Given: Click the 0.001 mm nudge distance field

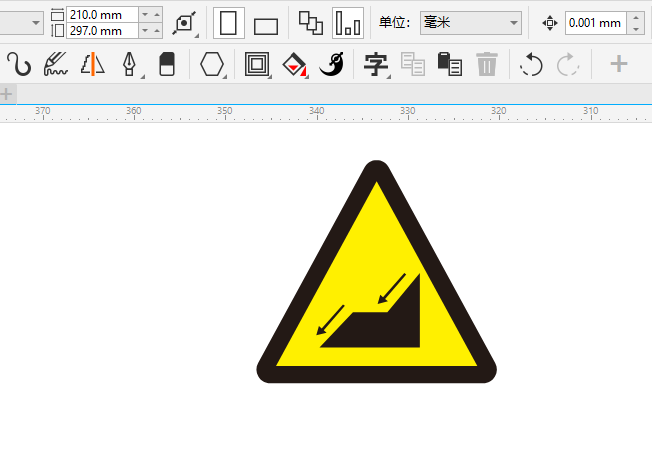Looking at the screenshot, I should click(x=595, y=23).
